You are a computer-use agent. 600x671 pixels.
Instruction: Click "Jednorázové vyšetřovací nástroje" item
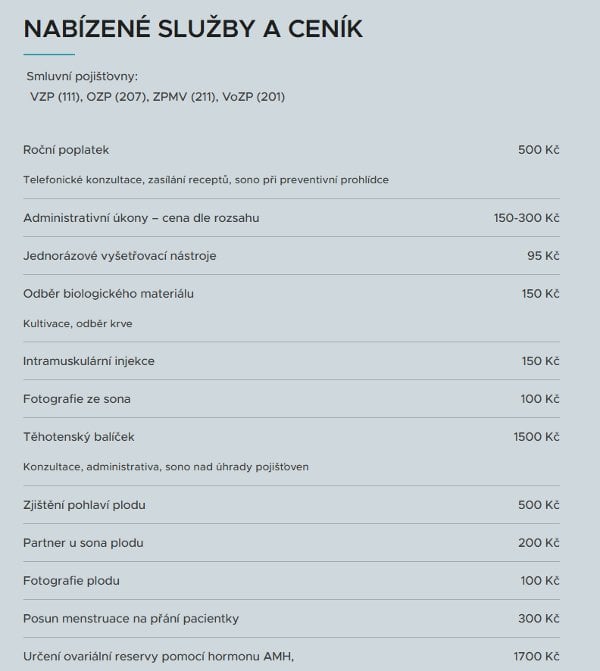(119, 256)
